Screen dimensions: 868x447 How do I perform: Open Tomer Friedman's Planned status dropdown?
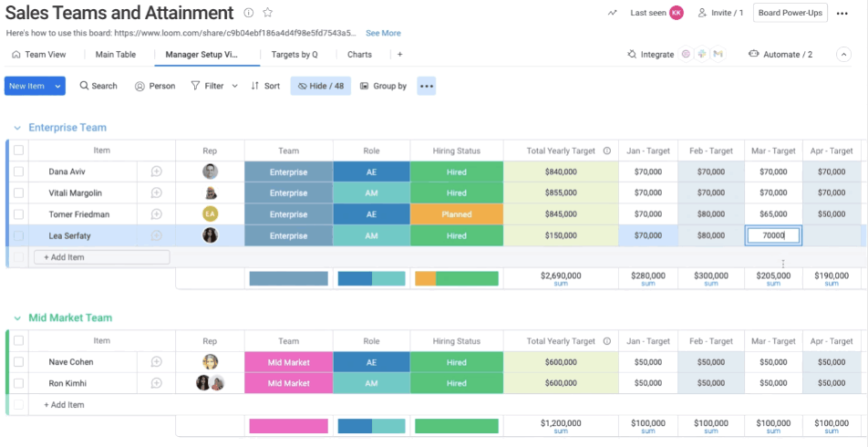pos(457,214)
